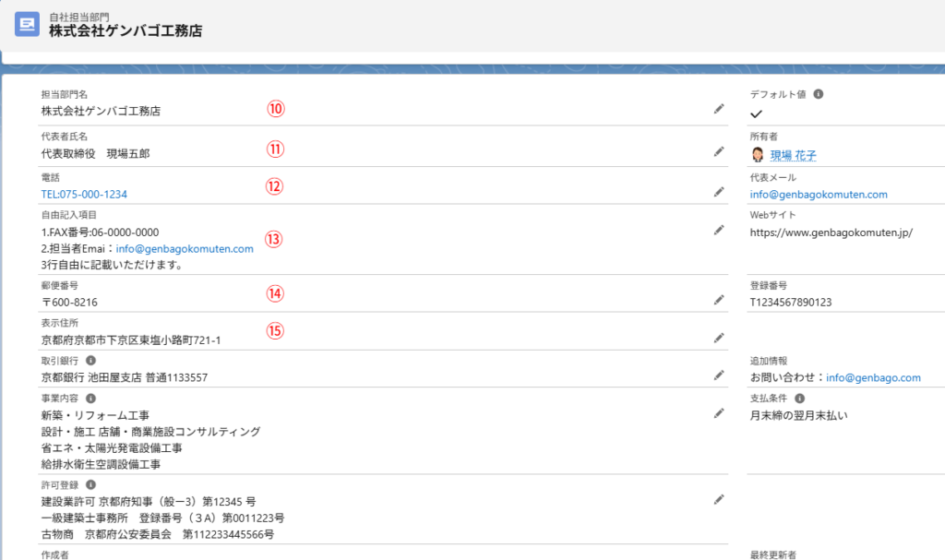Click the info icon beside 支払条件
Screen dimensions: 945x560
click(x=800, y=399)
